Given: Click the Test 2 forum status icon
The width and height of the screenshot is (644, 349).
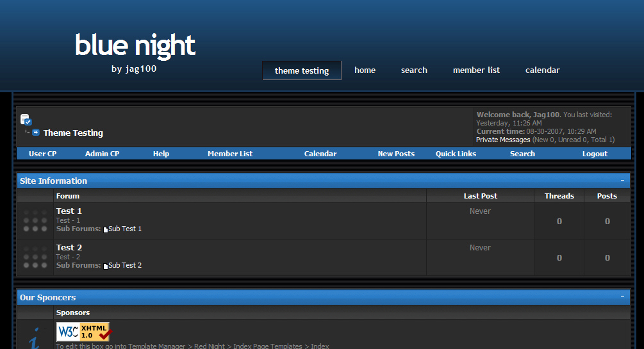Looking at the screenshot, I should click(35, 257).
